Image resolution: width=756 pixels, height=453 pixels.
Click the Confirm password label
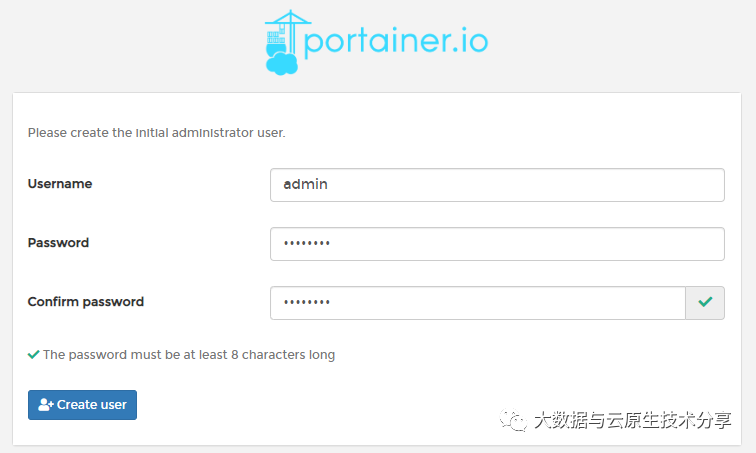(x=86, y=302)
